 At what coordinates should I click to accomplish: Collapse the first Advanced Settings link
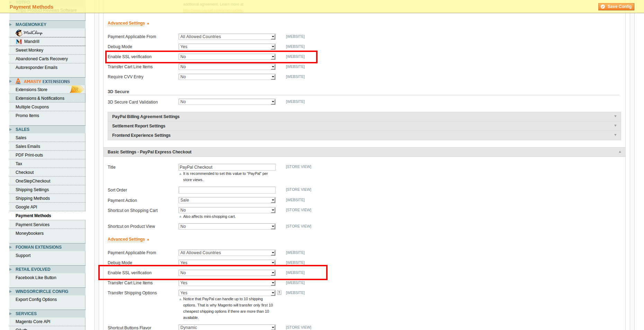pos(126,23)
